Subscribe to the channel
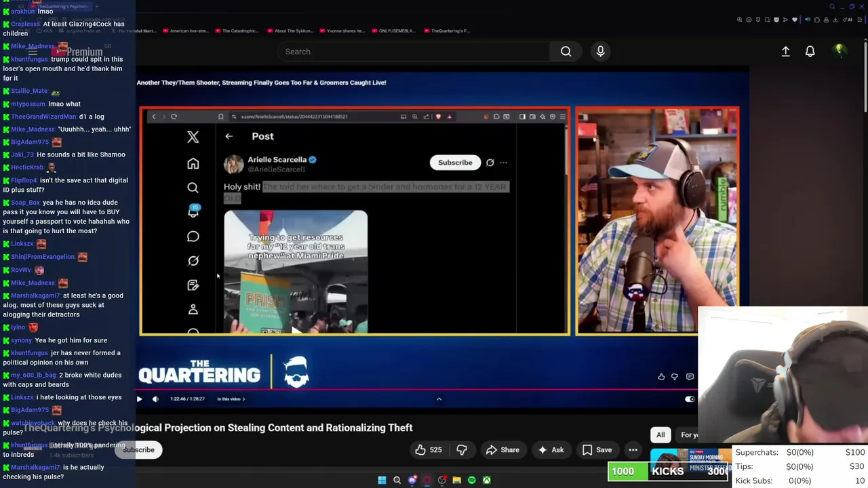Viewport: 868px width, 488px height. (138, 450)
